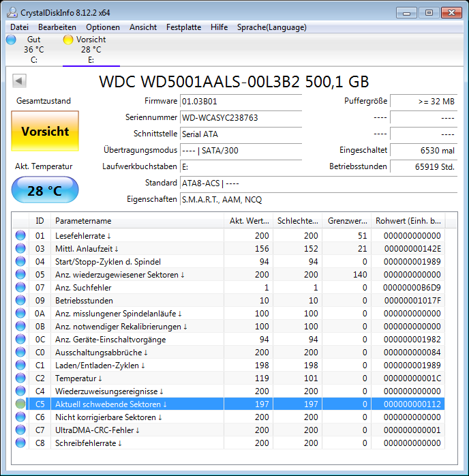Click status circle of Wiederzuweisungsereignisse row
This screenshot has height=476, width=469.
(20, 391)
